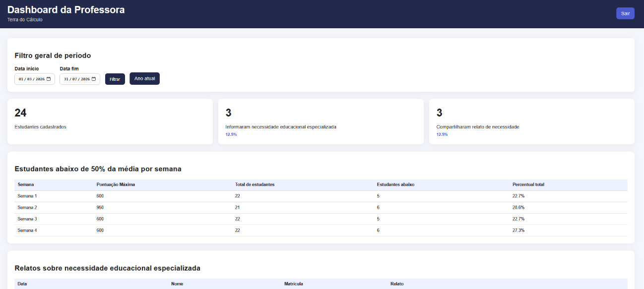Click the Terra do Cálculo subtitle
This screenshot has height=289, width=644.
25,20
